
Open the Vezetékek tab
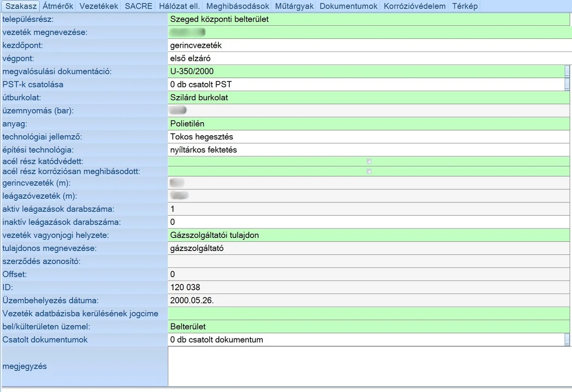pos(99,6)
